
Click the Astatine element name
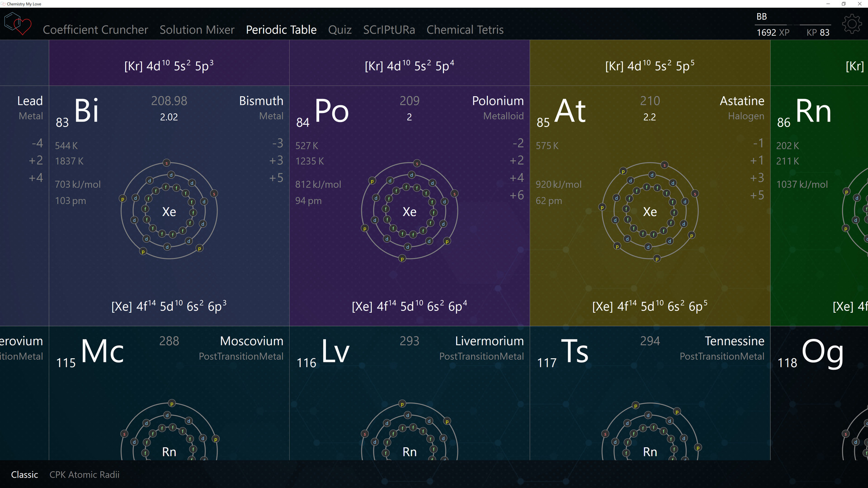[x=742, y=101]
